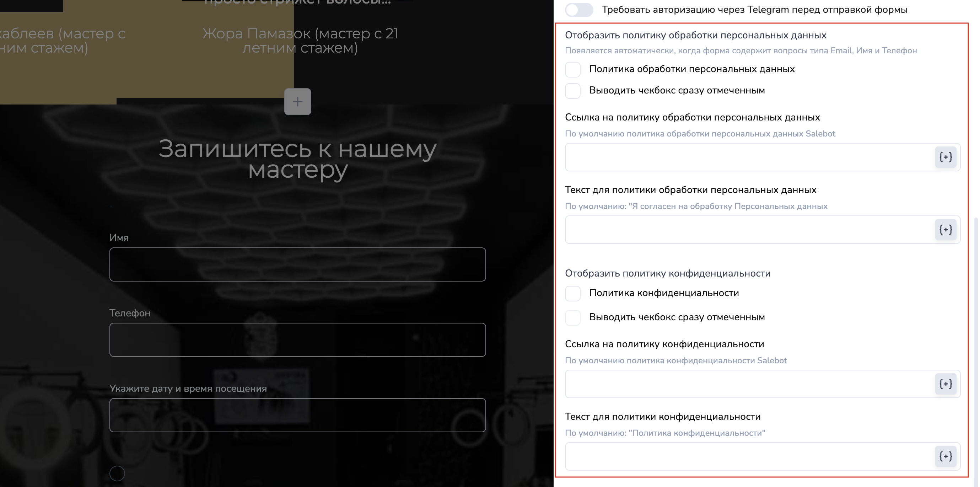Insert variable in personal data policy link field
Viewport: 980px width, 487px height.
[946, 157]
